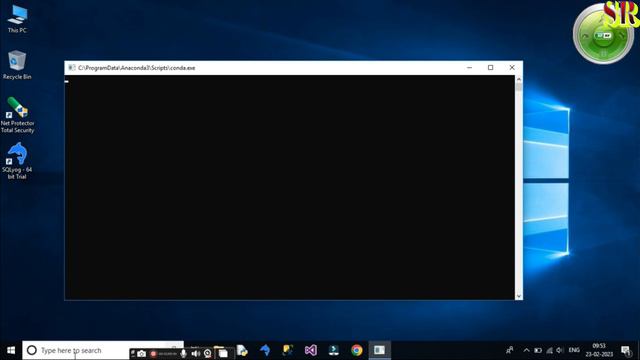
Task: Open the People icon in system tray
Action: tap(510, 350)
